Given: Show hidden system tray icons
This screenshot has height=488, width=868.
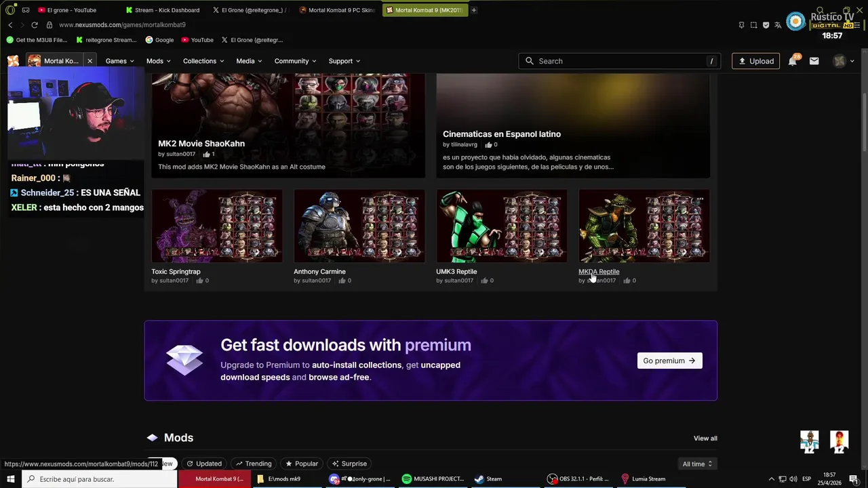Looking at the screenshot, I should click(x=771, y=479).
